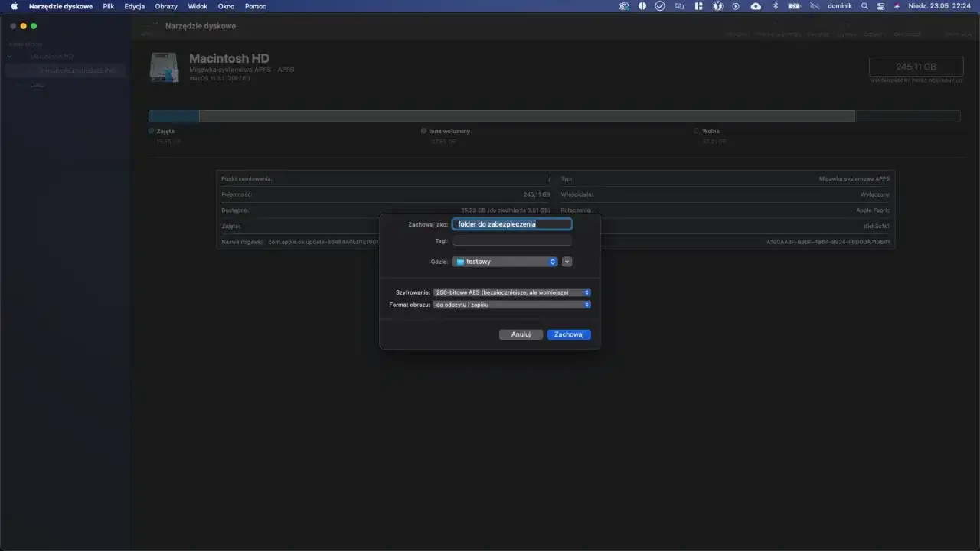Image resolution: width=980 pixels, height=551 pixels.
Task: Open the Bluetooth menu bar icon
Action: coord(775,6)
